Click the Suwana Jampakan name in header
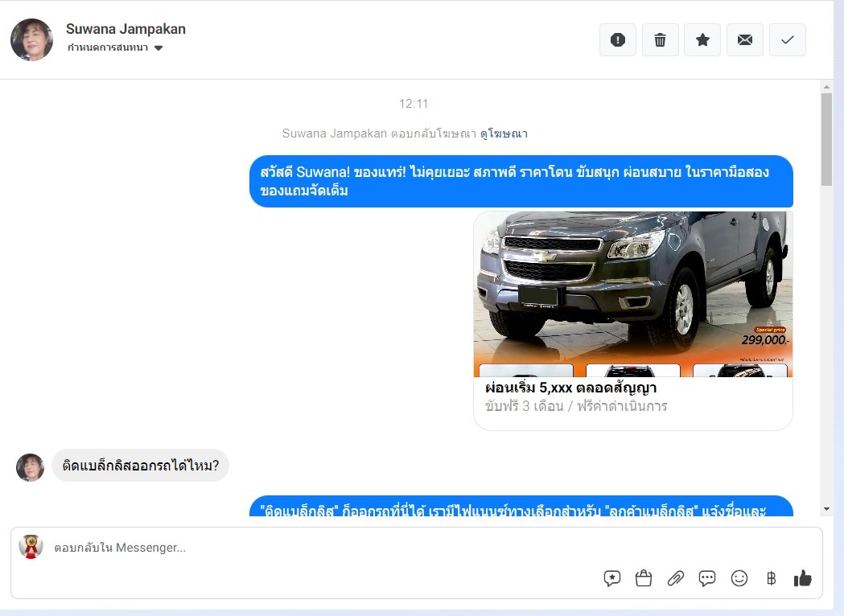Screen dimensions: 844x616 tap(126, 29)
